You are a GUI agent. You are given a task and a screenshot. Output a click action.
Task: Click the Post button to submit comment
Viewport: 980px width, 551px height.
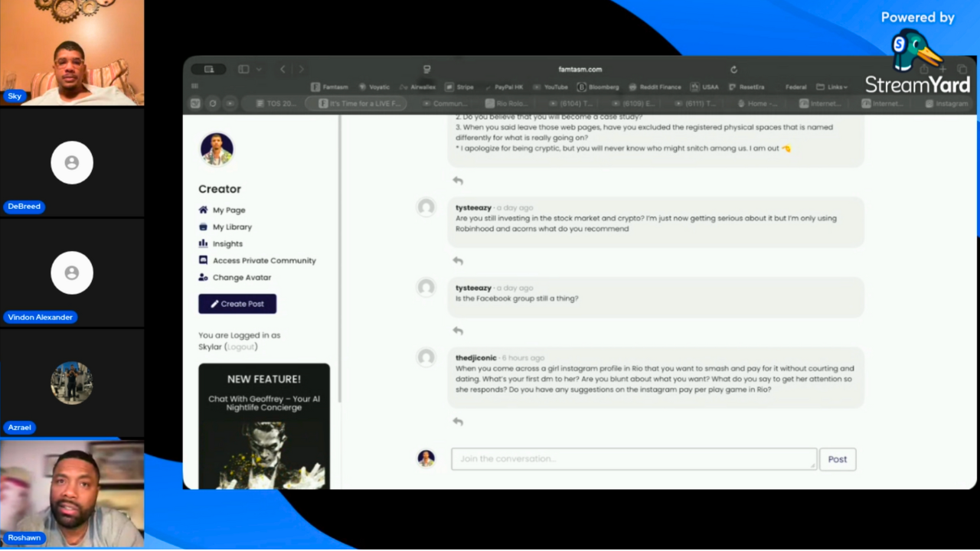click(x=837, y=459)
